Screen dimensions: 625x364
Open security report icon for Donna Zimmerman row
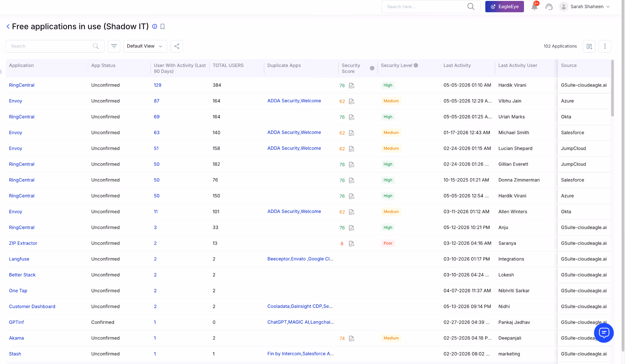click(352, 180)
